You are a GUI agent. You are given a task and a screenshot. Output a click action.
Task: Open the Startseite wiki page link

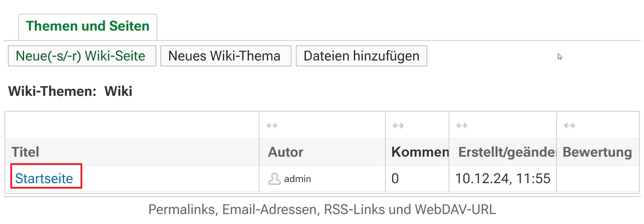click(x=44, y=178)
